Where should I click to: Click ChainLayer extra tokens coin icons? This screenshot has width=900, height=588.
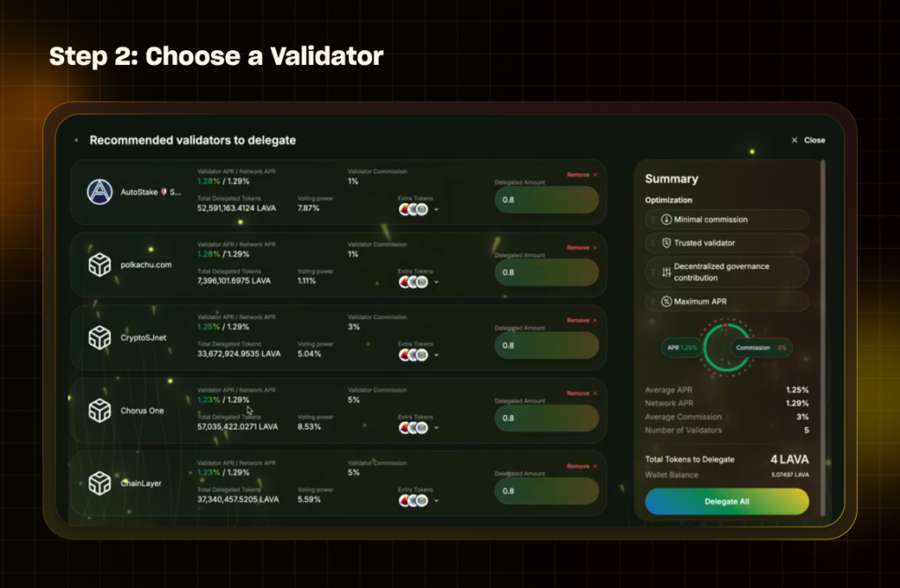413,501
